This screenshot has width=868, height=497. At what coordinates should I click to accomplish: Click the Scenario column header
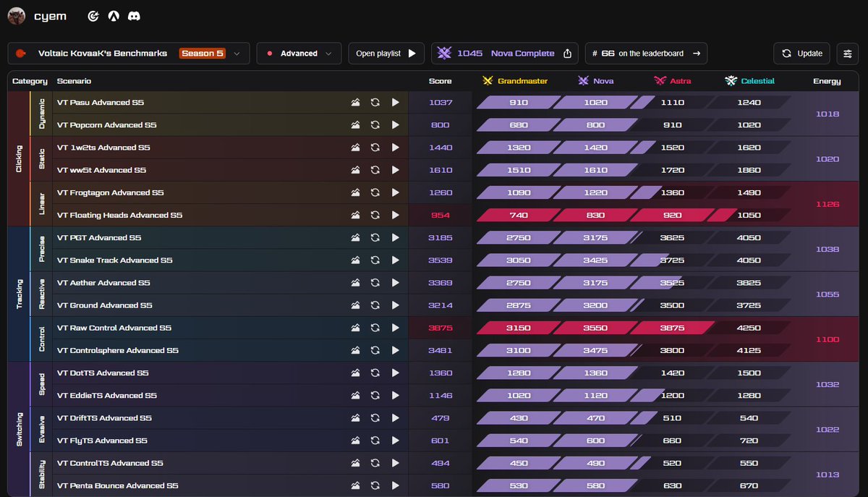74,81
